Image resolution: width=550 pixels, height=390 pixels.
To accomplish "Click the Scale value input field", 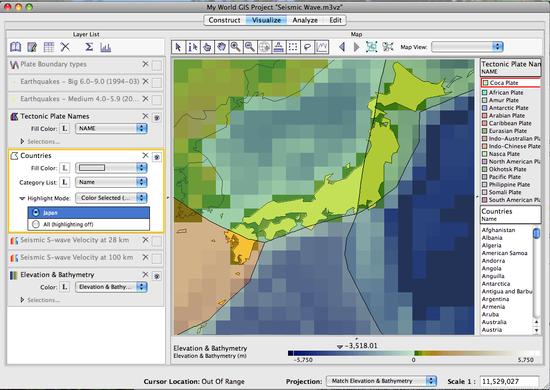I will tap(509, 381).
